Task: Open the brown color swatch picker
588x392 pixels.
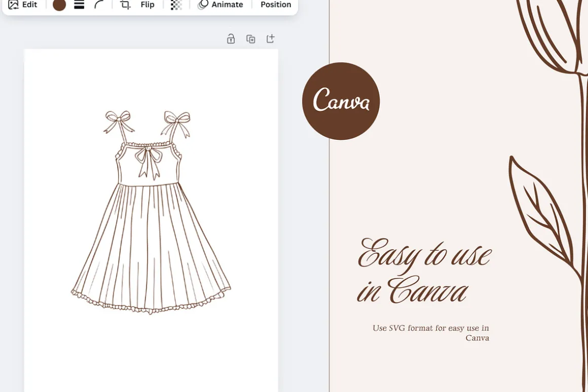Action: pos(59,5)
